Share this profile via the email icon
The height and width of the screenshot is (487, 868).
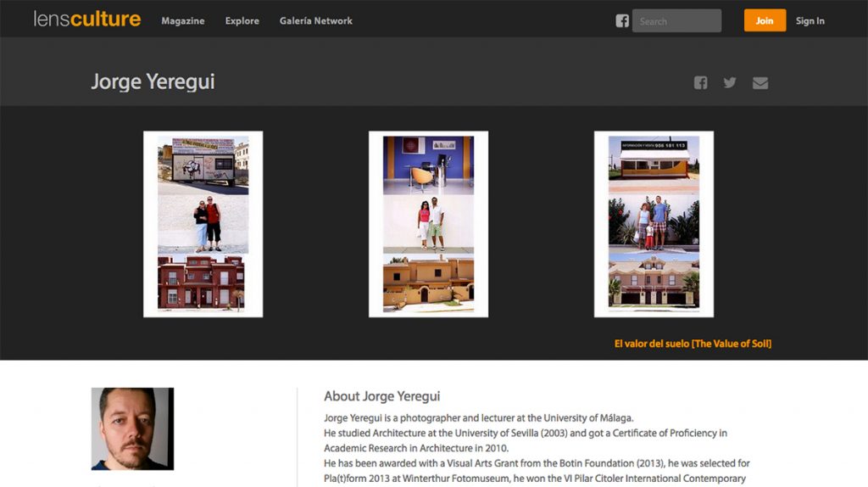(x=760, y=82)
